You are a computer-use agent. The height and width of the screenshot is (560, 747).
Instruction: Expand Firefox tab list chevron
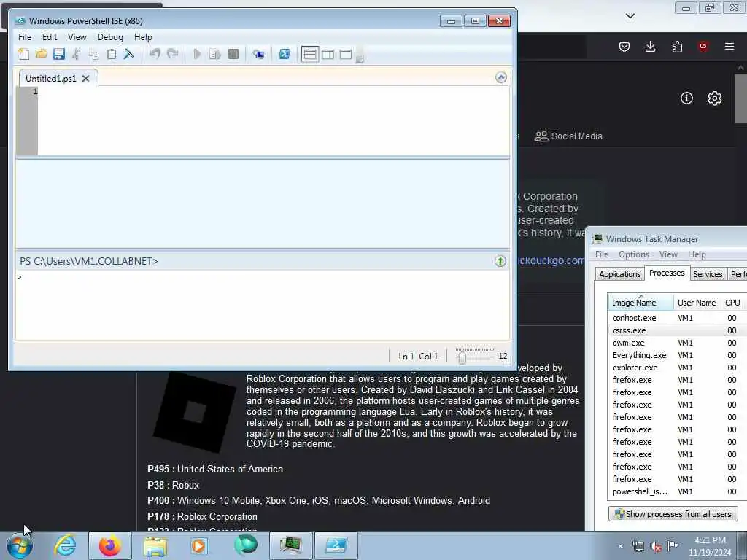pos(630,16)
